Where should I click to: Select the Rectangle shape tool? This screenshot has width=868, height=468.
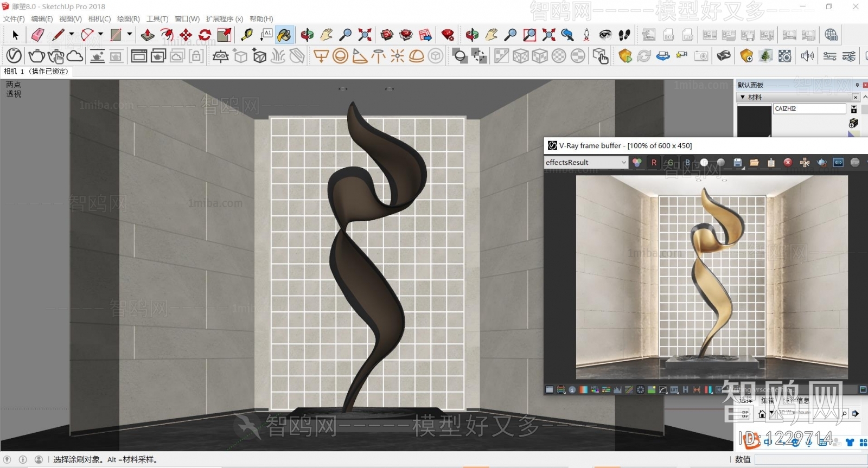tap(116, 35)
